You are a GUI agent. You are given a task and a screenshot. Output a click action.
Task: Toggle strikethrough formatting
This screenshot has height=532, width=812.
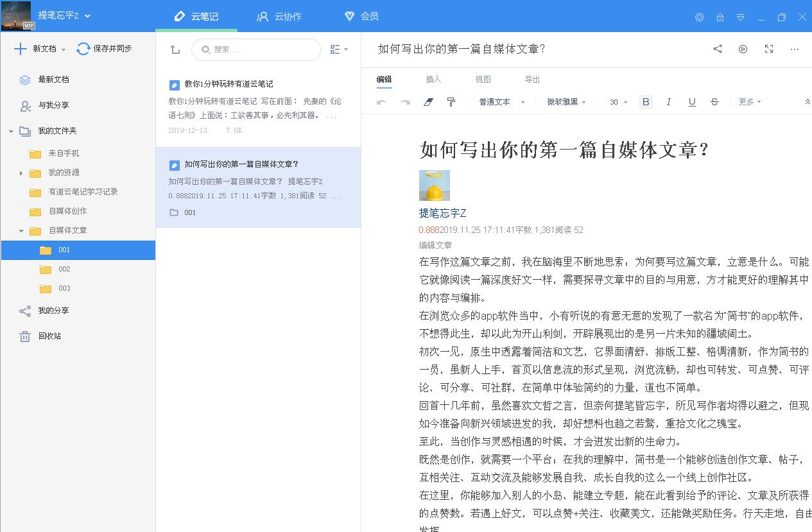coord(714,101)
